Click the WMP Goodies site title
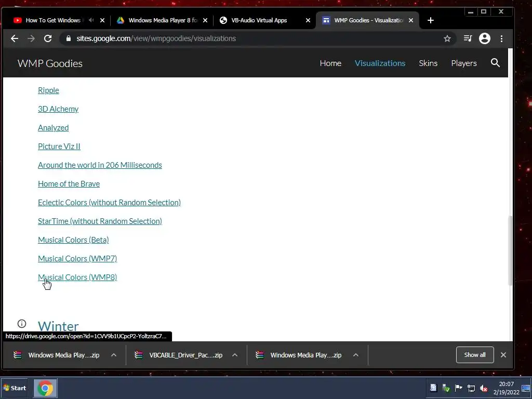The height and width of the screenshot is (399, 532). 50,63
